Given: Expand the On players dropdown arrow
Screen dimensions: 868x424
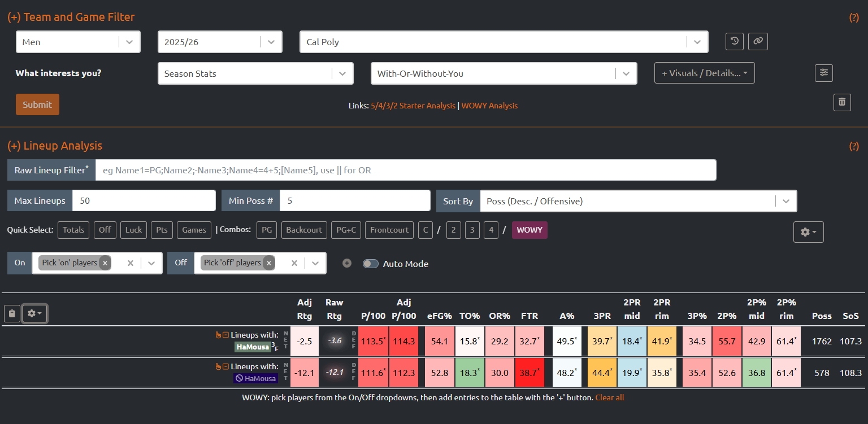Looking at the screenshot, I should click(151, 263).
